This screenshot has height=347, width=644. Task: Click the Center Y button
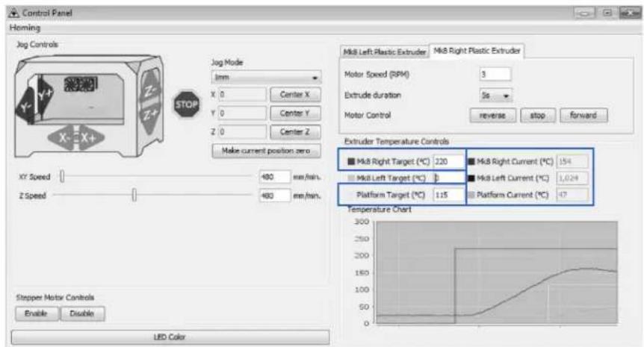coord(295,113)
